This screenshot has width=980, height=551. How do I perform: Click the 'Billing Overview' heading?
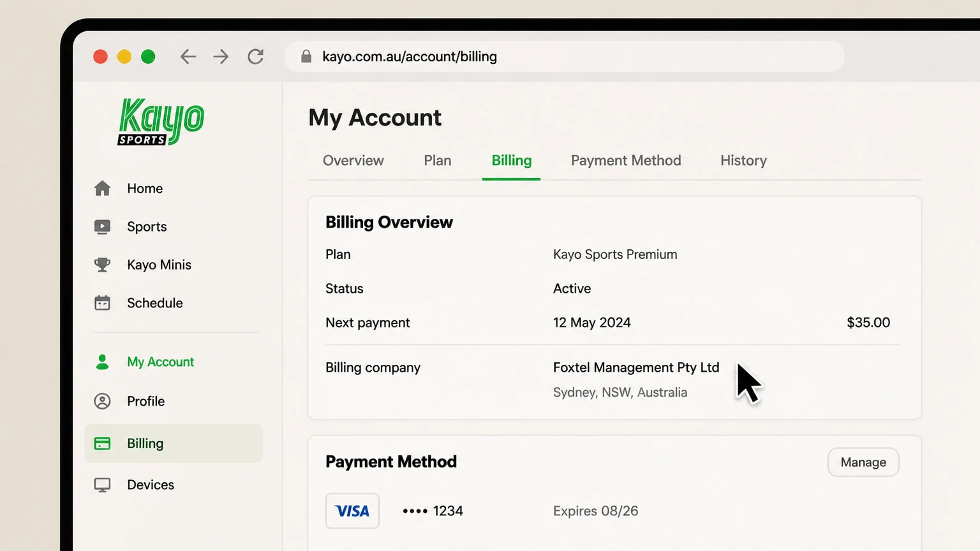point(389,222)
